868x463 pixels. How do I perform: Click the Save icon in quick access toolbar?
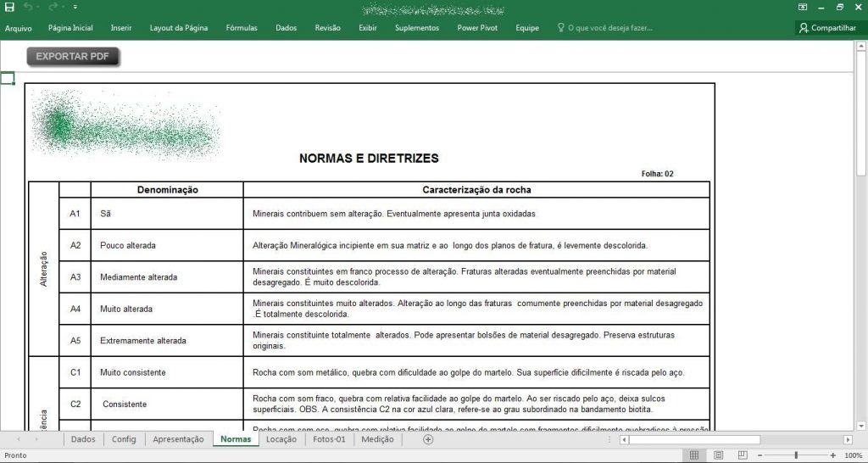tap(9, 7)
